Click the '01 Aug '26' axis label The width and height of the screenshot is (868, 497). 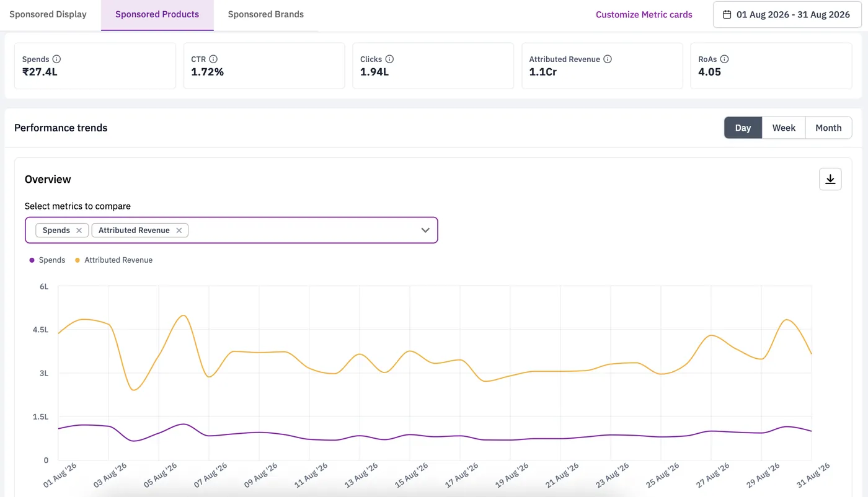[60, 476]
